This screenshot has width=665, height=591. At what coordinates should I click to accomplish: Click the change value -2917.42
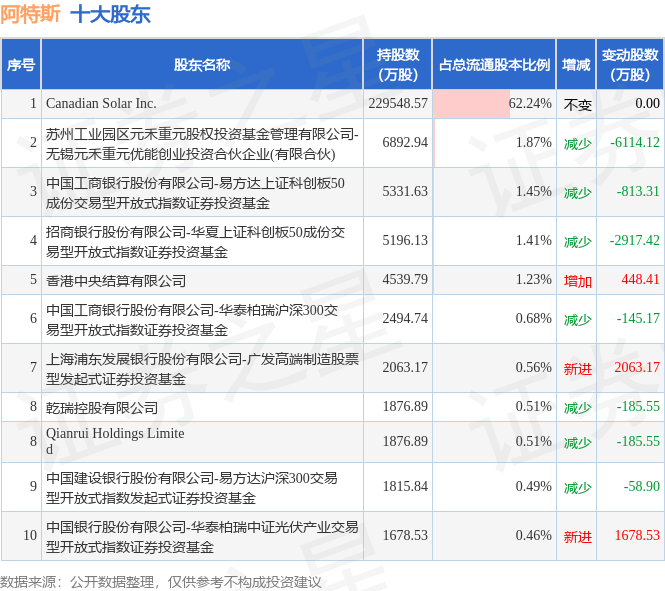pyautogui.click(x=635, y=240)
